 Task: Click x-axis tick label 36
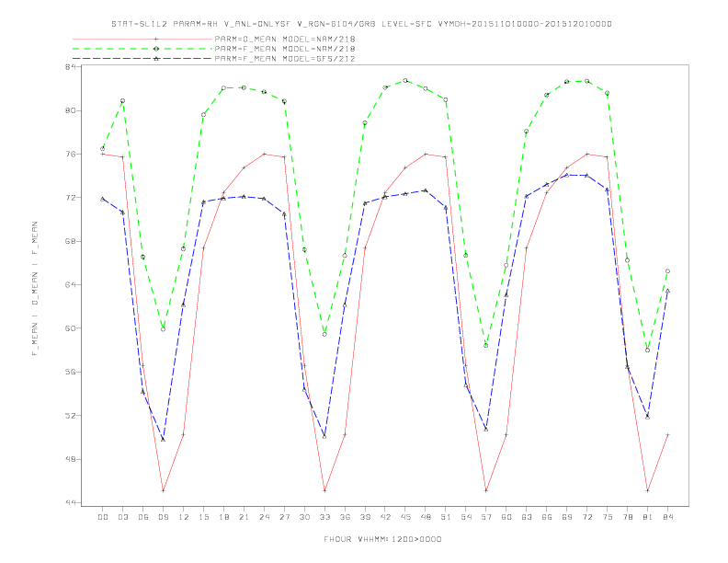345,517
